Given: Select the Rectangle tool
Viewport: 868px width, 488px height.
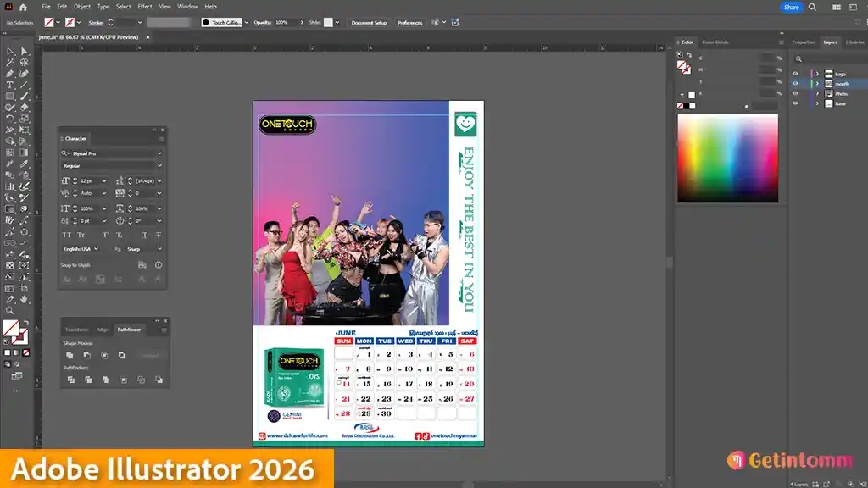Looking at the screenshot, I should click(x=10, y=97).
